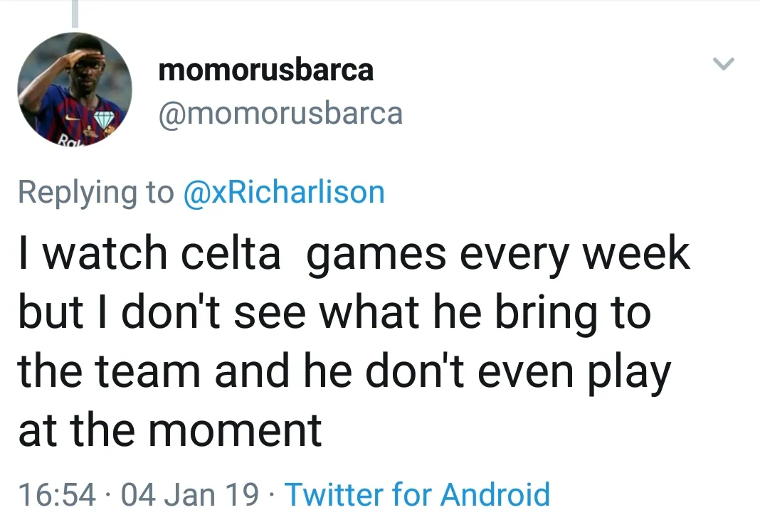
Task: Click the "Replying to" label
Action: [95, 193]
